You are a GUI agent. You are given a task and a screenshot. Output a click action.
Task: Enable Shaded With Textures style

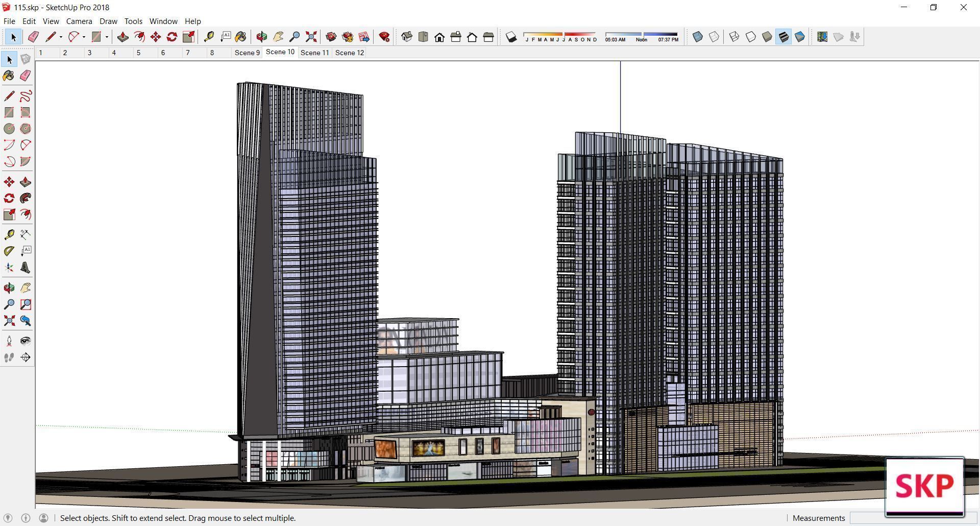click(783, 37)
